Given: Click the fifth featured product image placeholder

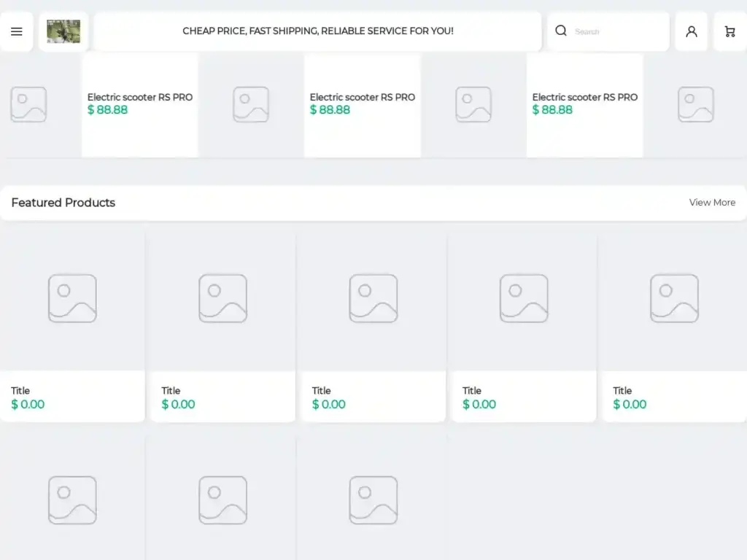Looking at the screenshot, I should 674,298.
